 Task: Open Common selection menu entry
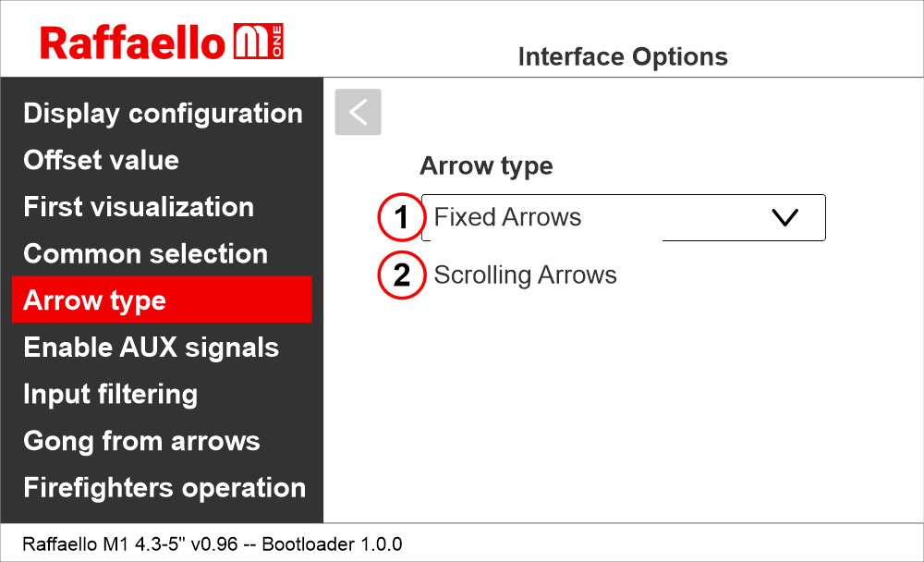point(145,254)
